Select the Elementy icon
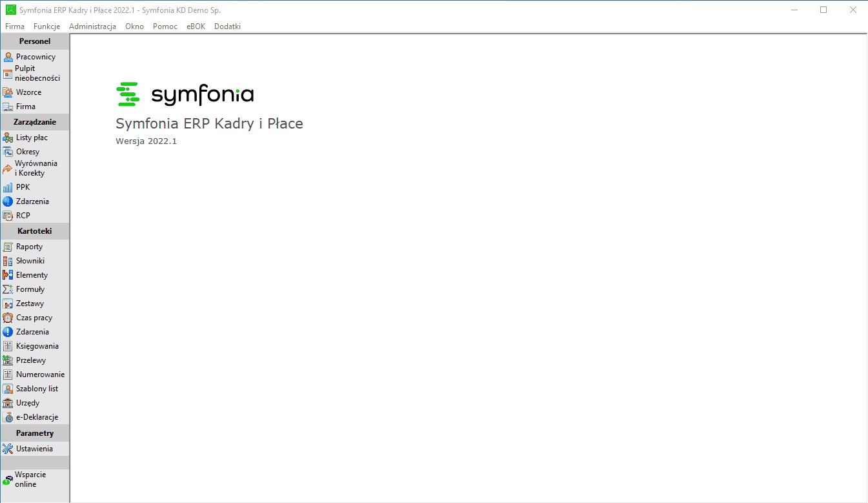The width and height of the screenshot is (868, 503). point(8,275)
